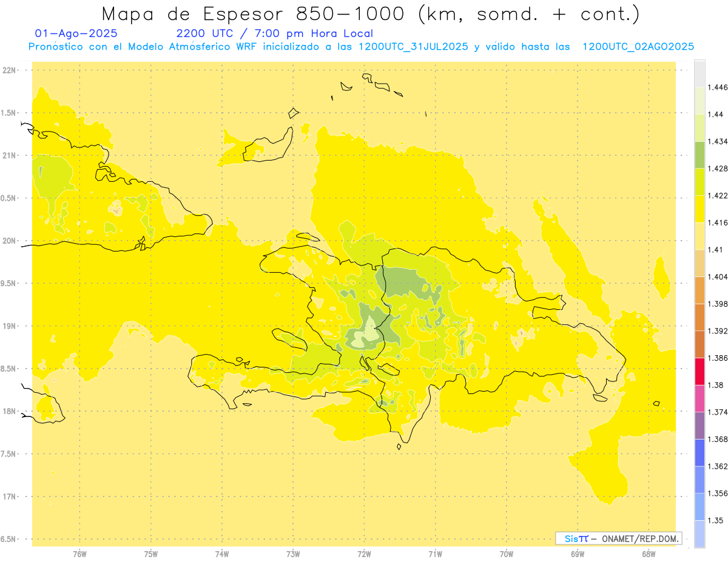Click the color bar value '1.44'
The width and height of the screenshot is (728, 562).
point(716,115)
